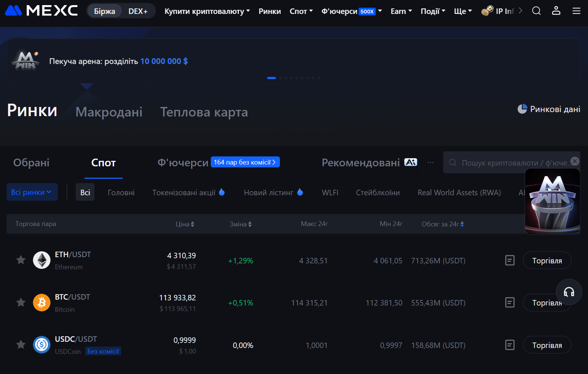Open the BTC/USDT pair name
The height and width of the screenshot is (374, 588).
tap(72, 297)
